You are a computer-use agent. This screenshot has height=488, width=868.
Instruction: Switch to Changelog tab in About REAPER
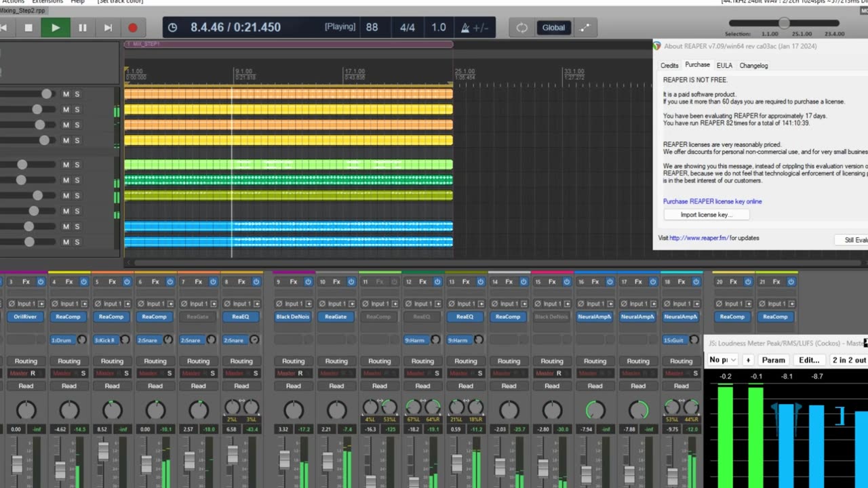pos(753,66)
